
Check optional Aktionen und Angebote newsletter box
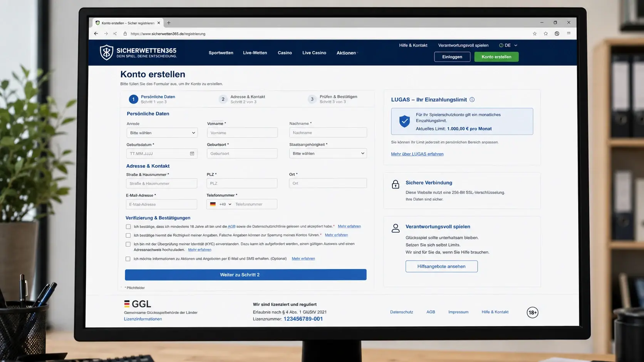click(x=128, y=259)
